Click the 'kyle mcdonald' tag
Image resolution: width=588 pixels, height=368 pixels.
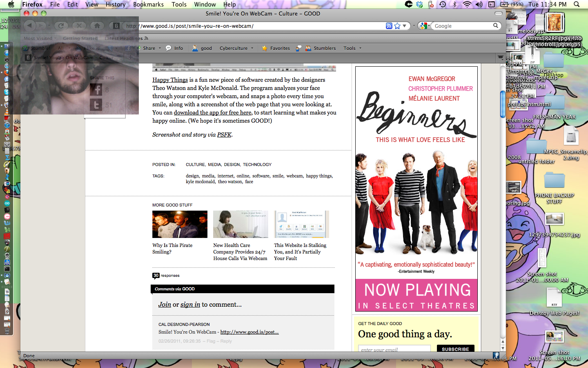(200, 182)
